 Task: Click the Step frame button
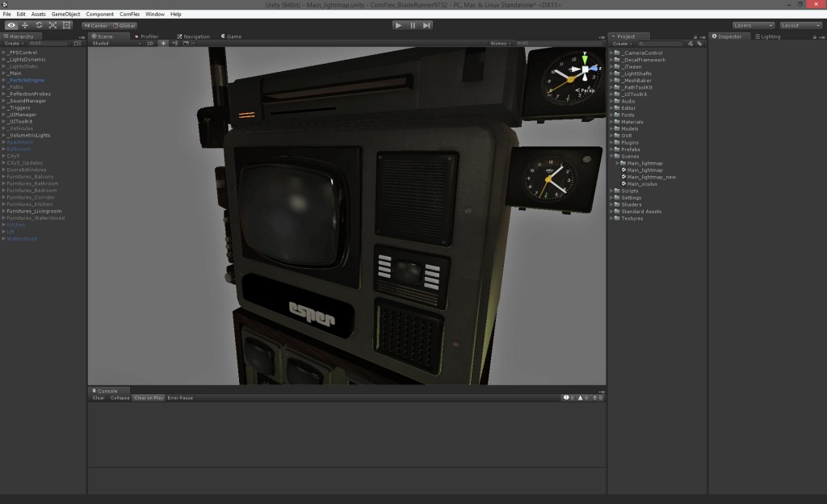point(426,25)
